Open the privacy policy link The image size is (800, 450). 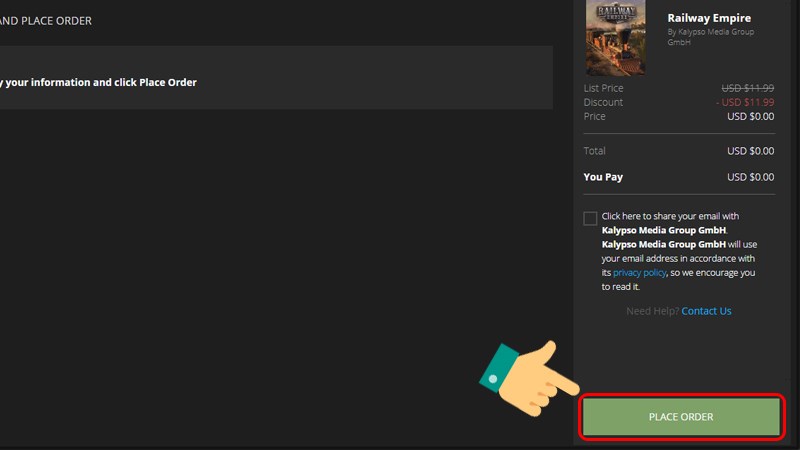[x=639, y=272]
